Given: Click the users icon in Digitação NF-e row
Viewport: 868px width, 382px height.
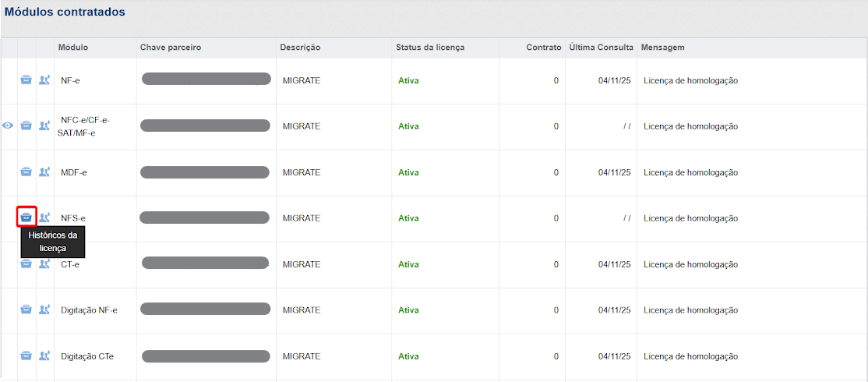Looking at the screenshot, I should (x=44, y=309).
